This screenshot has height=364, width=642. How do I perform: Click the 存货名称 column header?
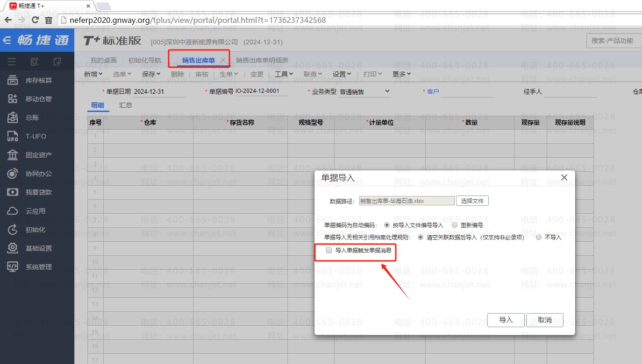[242, 123]
